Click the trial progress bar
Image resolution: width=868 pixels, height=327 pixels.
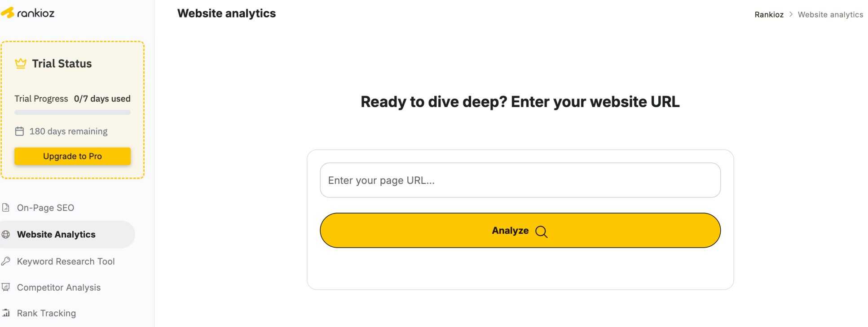click(72, 112)
